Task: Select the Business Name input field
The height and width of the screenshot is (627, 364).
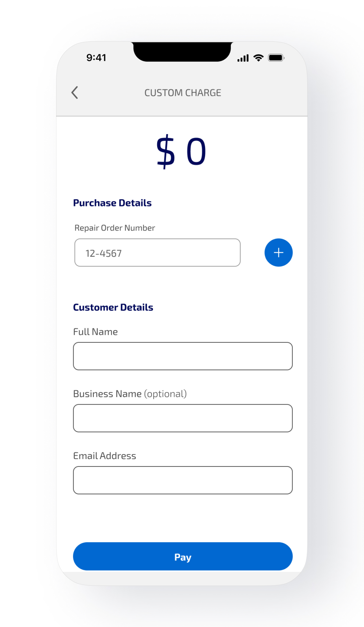Action: [x=183, y=418]
